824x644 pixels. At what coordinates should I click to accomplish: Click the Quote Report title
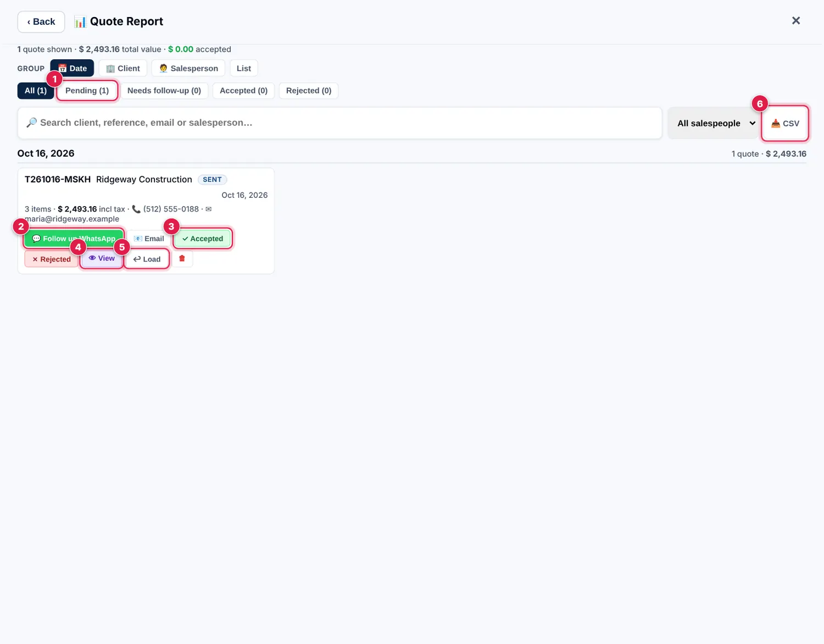pyautogui.click(x=126, y=21)
